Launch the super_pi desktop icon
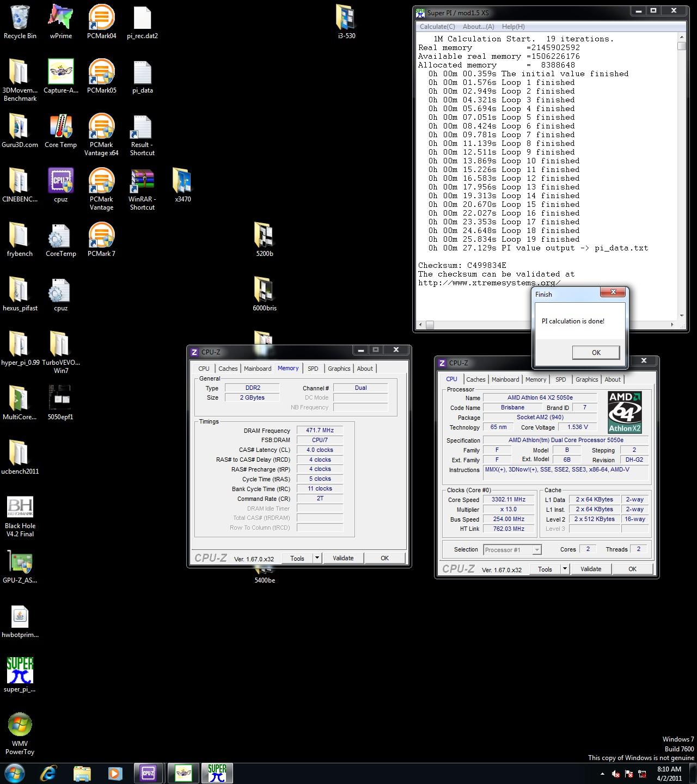This screenshot has width=697, height=784. (x=20, y=675)
